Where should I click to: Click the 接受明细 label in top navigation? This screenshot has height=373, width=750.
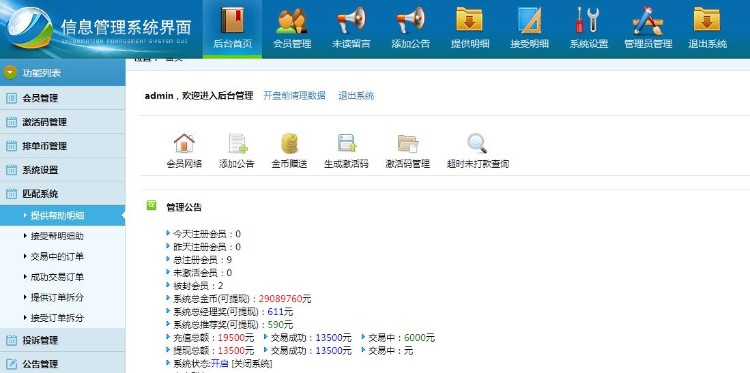(x=529, y=44)
